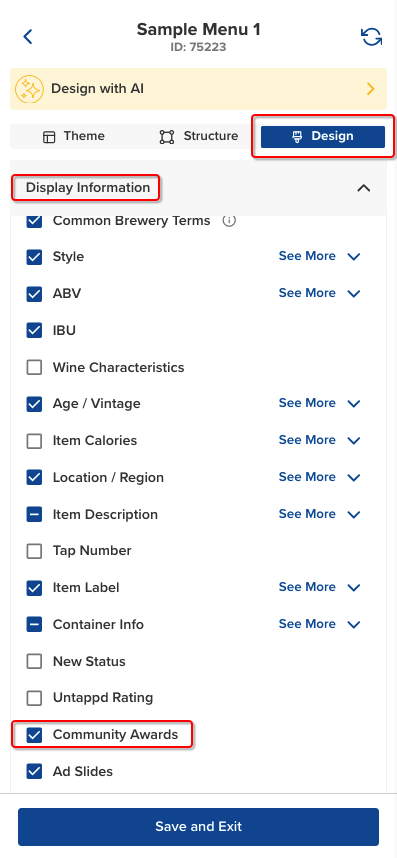Open See More link for ABV
The height and width of the screenshot is (858, 397).
[307, 293]
